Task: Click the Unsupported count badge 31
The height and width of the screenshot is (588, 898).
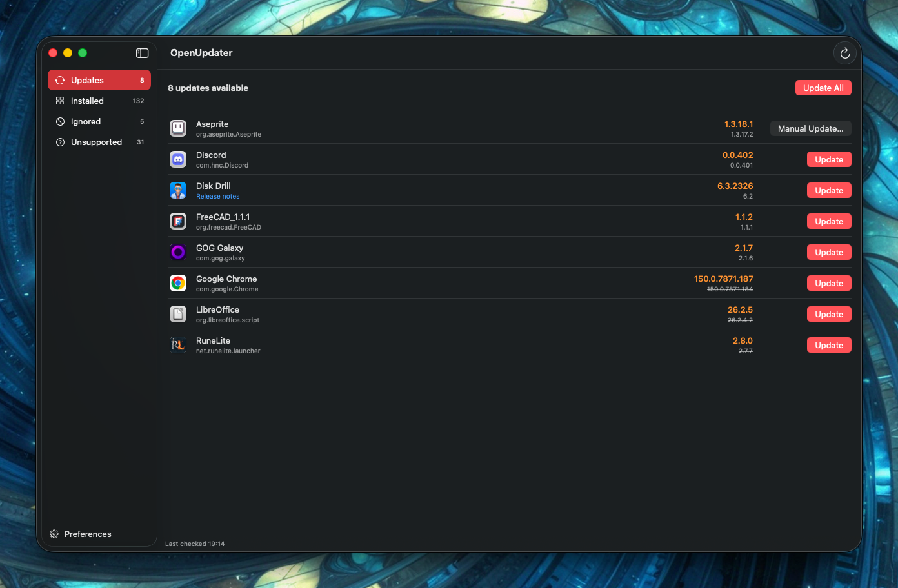Action: 140,142
